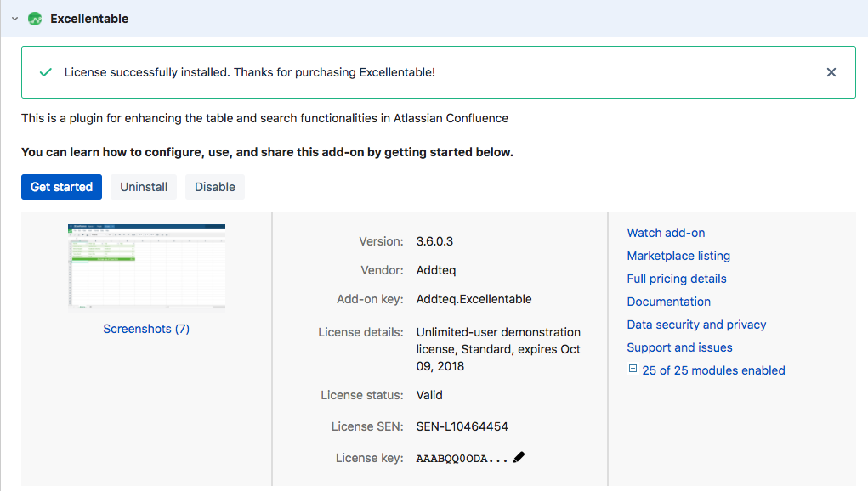The height and width of the screenshot is (491, 868).
Task: Open the Screenshots (7) link
Action: 146,329
